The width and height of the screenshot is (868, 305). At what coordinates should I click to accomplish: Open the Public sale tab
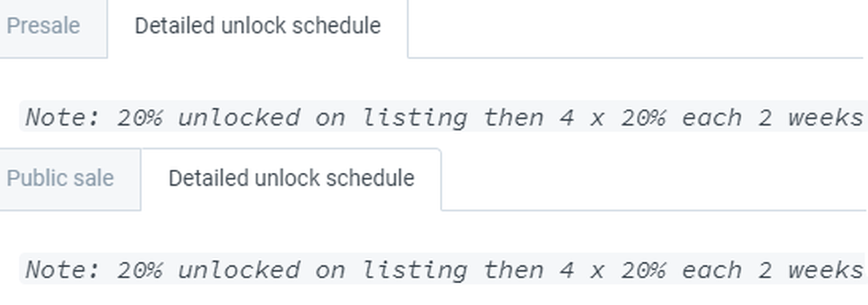tap(60, 178)
